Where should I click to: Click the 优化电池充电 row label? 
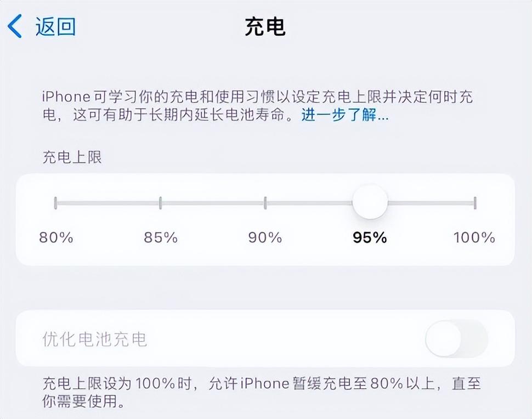[95, 339]
